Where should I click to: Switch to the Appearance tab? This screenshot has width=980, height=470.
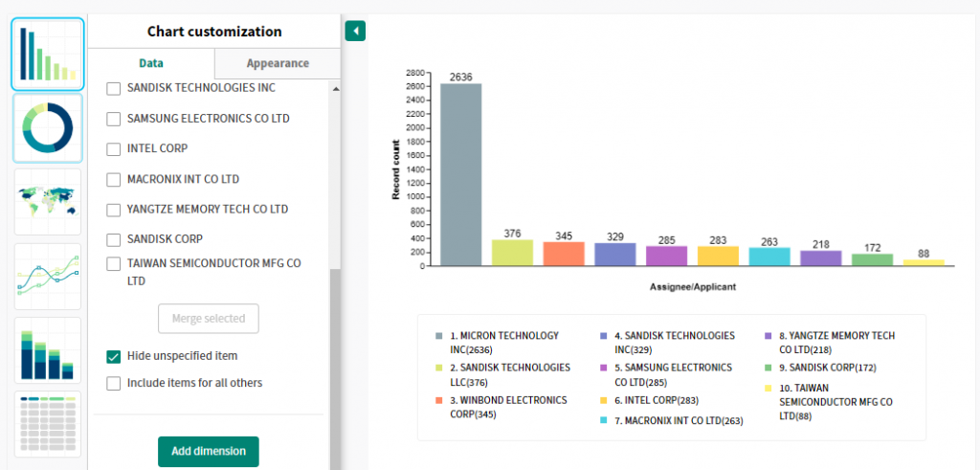(x=278, y=63)
